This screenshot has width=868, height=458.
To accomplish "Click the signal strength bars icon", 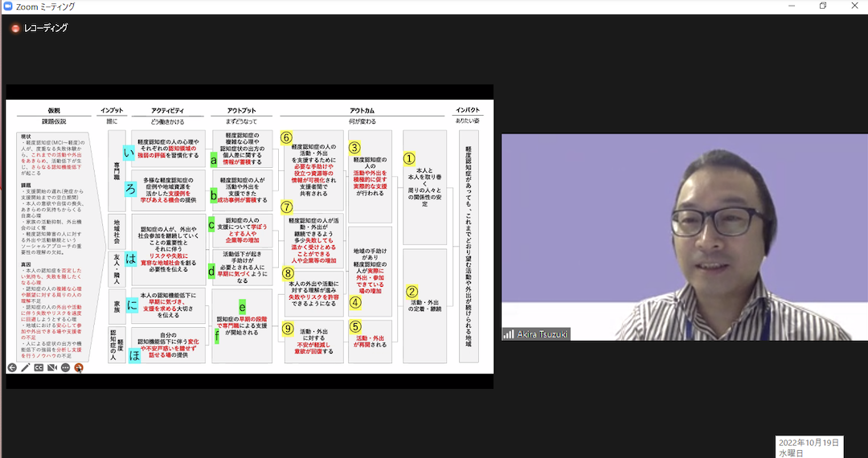I will tap(508, 334).
